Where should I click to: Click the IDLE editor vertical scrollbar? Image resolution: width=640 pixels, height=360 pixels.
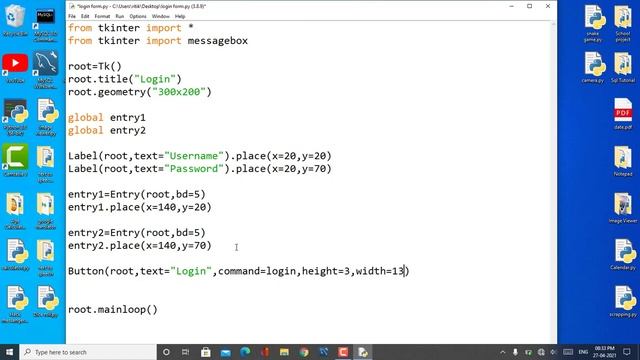(553, 182)
